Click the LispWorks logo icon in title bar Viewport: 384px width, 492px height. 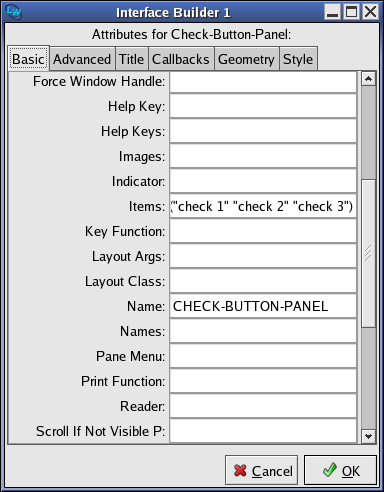(x=14, y=12)
